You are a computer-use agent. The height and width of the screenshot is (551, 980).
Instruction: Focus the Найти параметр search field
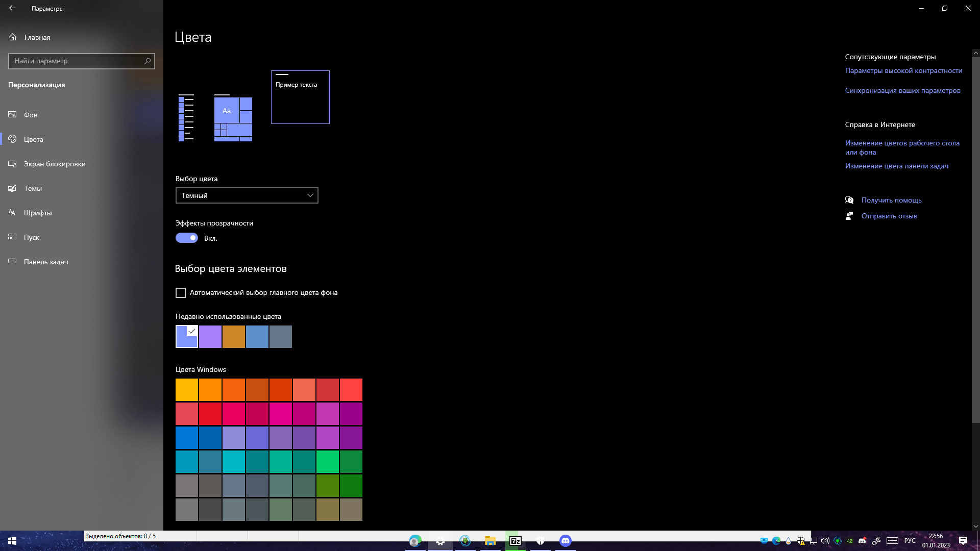82,61
